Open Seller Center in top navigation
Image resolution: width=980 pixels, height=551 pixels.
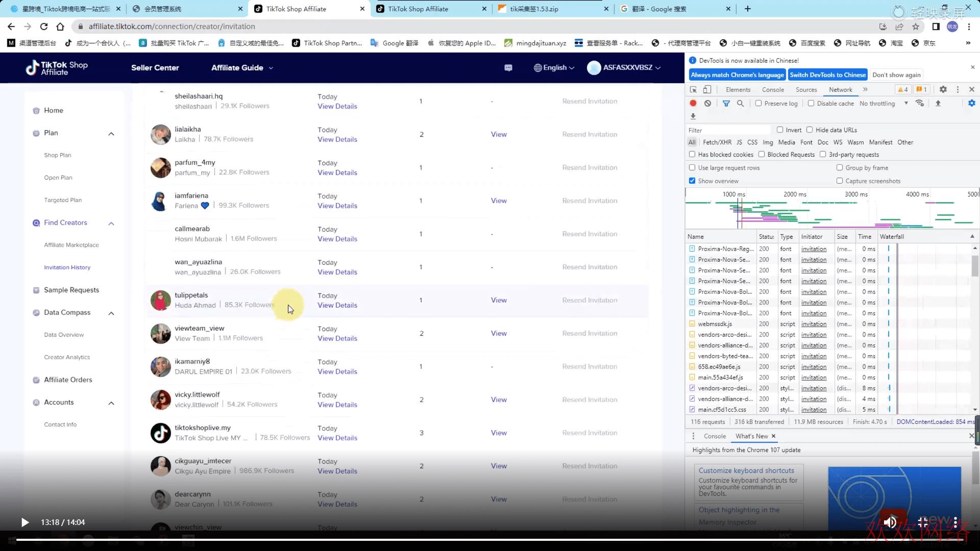155,67
